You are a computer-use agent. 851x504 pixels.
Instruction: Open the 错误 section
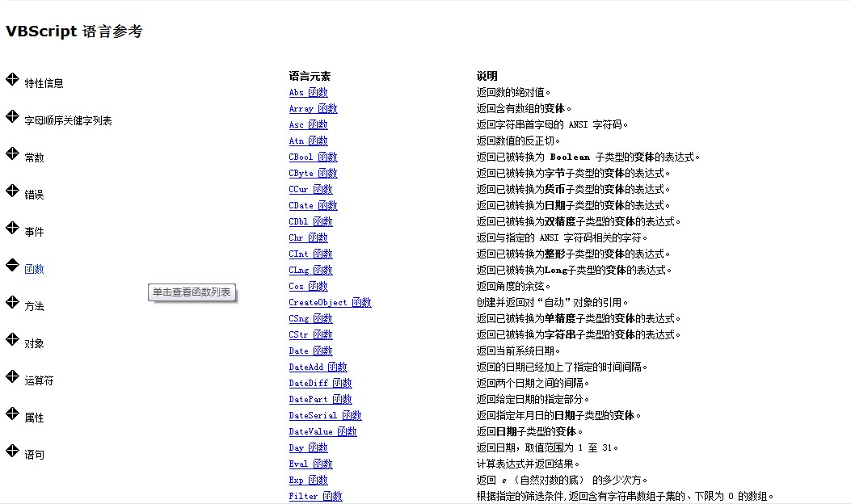pos(34,195)
